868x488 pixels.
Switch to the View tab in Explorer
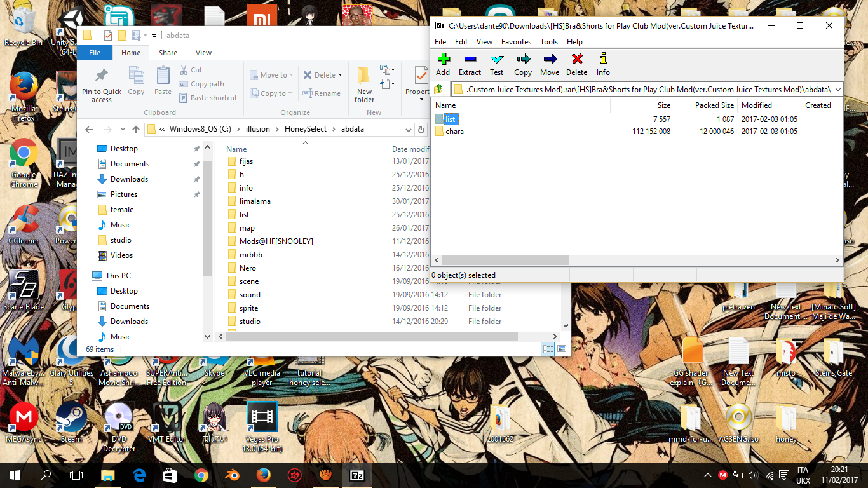coord(204,53)
